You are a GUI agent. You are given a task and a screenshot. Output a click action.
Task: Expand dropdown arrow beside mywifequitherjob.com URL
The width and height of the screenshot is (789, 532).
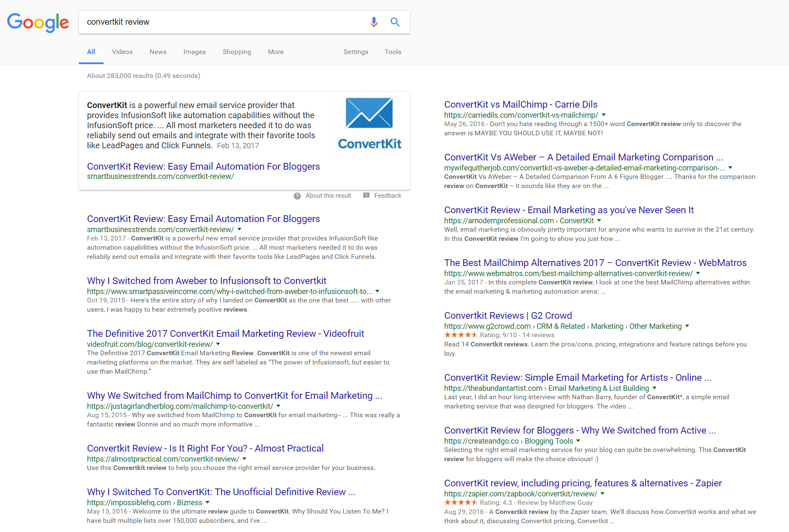730,168
